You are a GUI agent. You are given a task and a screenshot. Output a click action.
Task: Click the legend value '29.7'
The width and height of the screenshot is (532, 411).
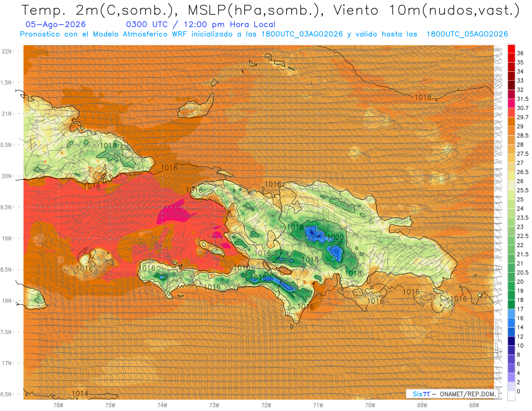523,117
